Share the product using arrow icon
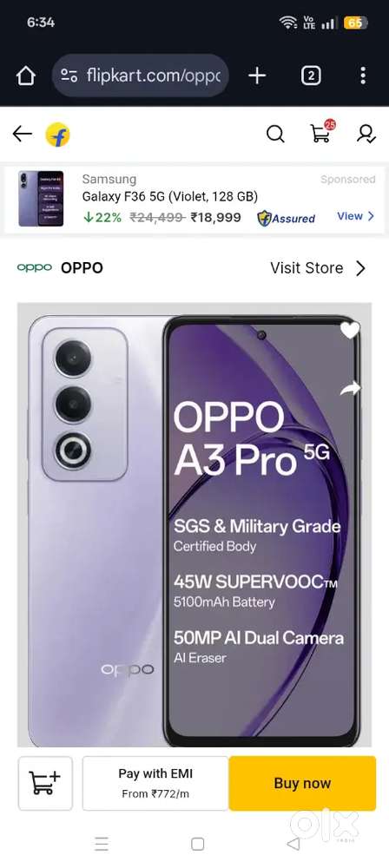 350,389
